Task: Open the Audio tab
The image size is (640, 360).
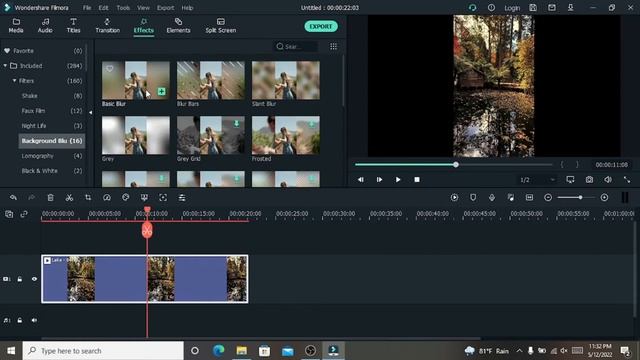Action: [45, 25]
